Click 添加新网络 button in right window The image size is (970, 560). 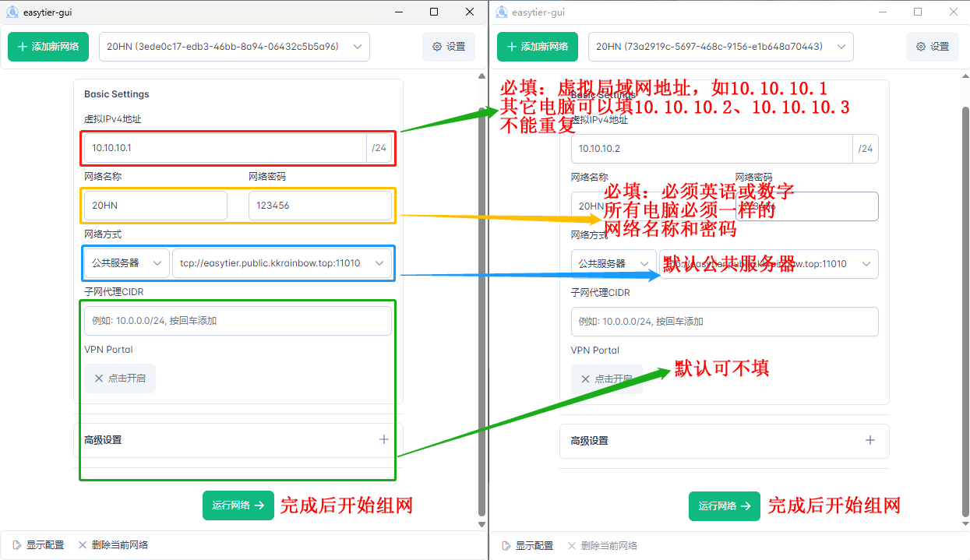point(538,47)
